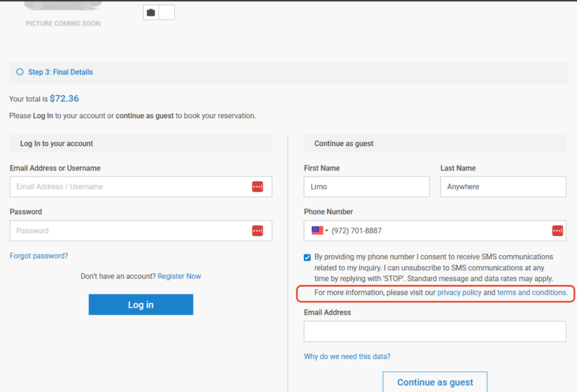
Task: Open the US flag country code dropdown
Action: pos(319,230)
